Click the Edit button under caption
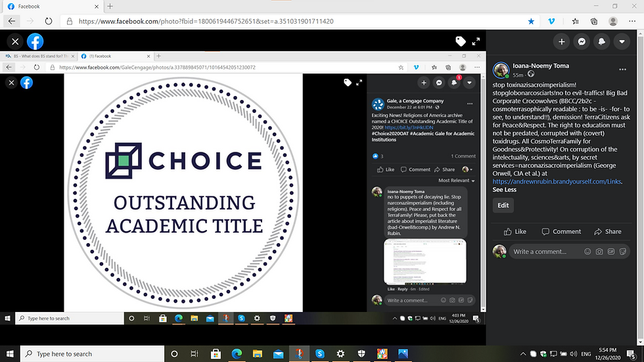This screenshot has height=362, width=644. 503,205
